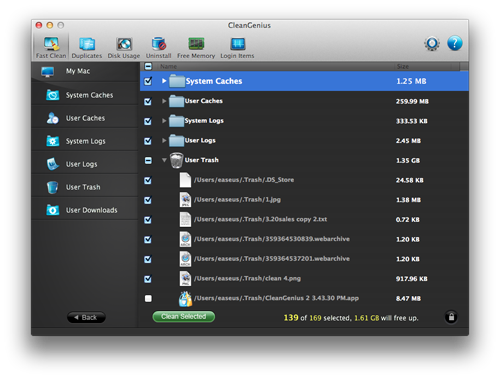
Task: Select My Mac in the sidebar
Action: point(85,71)
